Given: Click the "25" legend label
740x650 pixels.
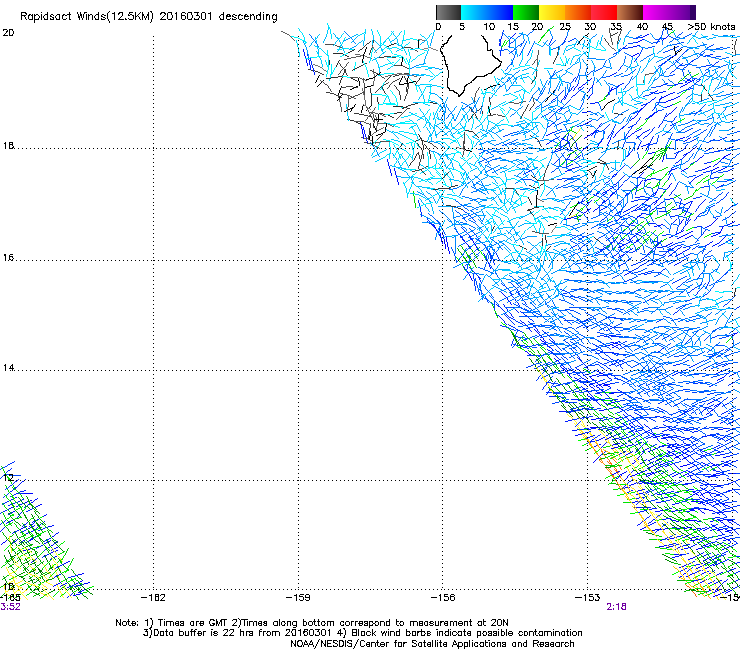Looking at the screenshot, I should pyautogui.click(x=565, y=27).
